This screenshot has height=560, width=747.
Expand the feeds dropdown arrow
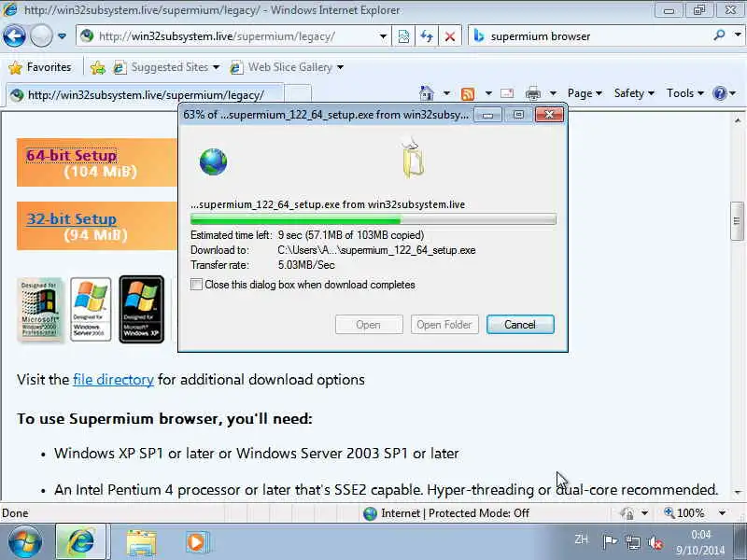(x=488, y=93)
